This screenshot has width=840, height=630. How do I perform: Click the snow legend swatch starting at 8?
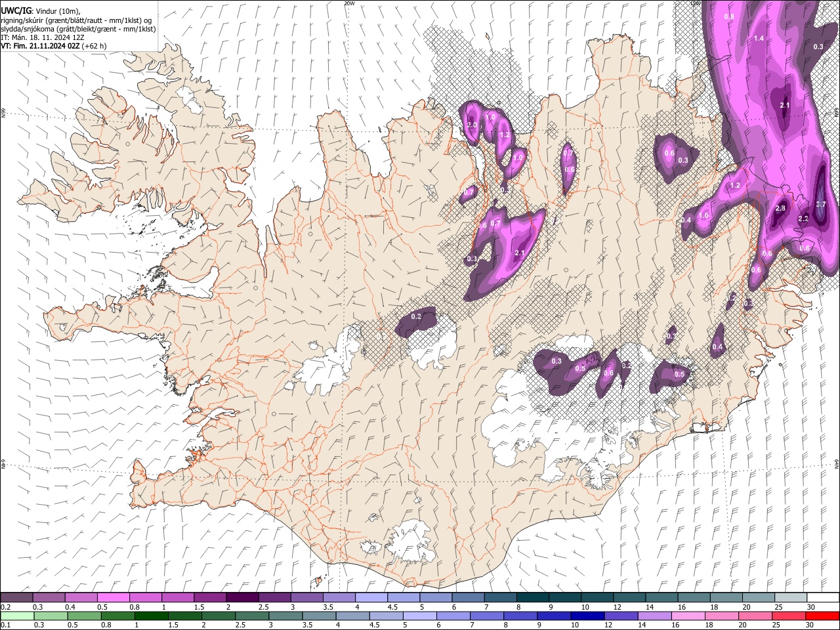532,597
